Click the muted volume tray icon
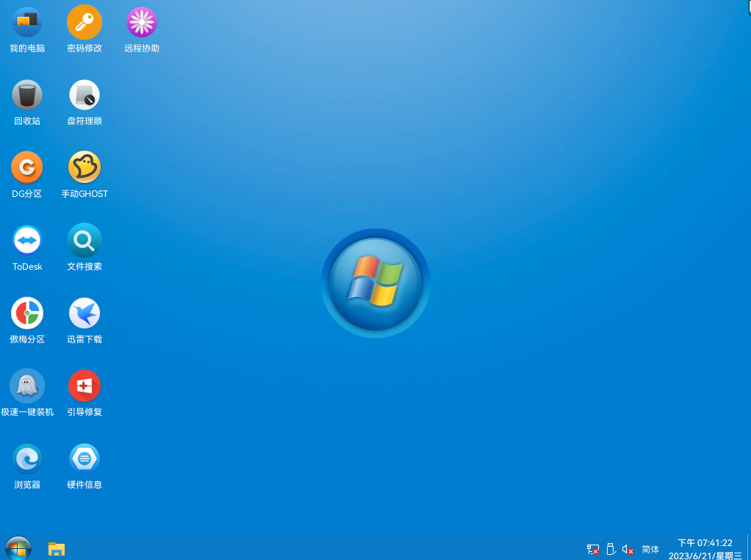The width and height of the screenshot is (751, 560). pyautogui.click(x=628, y=550)
